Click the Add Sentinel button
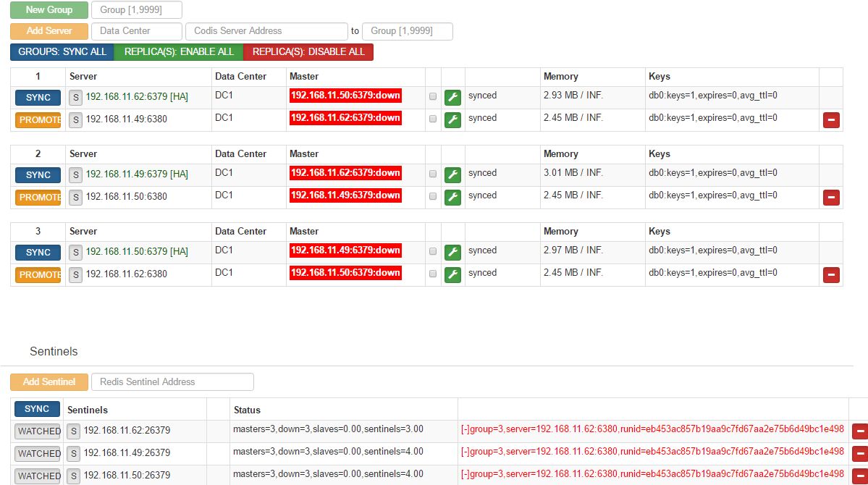The image size is (868, 485). (49, 382)
